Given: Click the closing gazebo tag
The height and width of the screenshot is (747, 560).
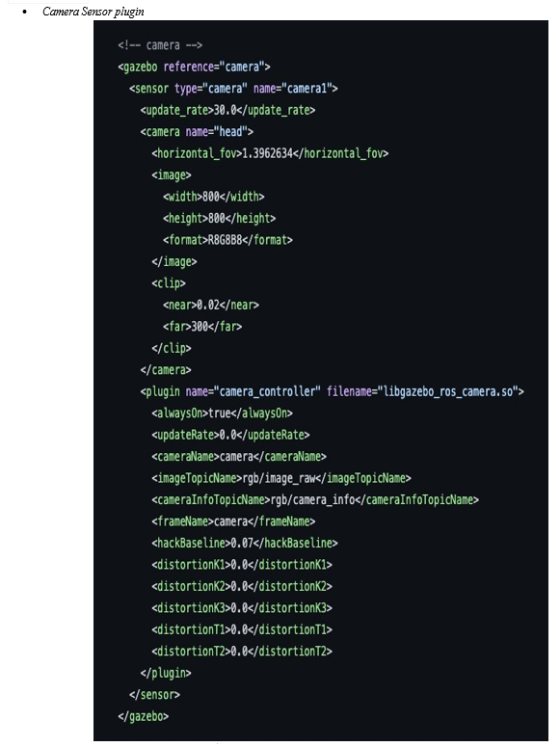Looking at the screenshot, I should (x=143, y=716).
